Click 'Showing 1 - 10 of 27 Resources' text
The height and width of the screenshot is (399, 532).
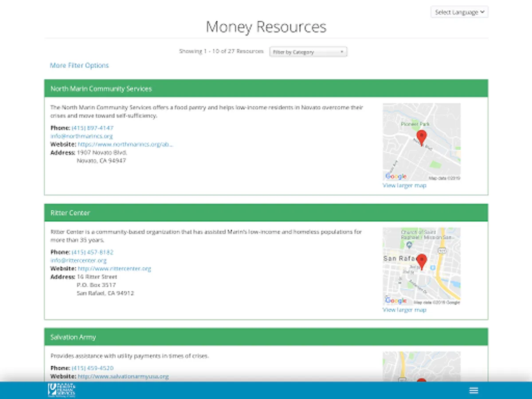pyautogui.click(x=221, y=51)
